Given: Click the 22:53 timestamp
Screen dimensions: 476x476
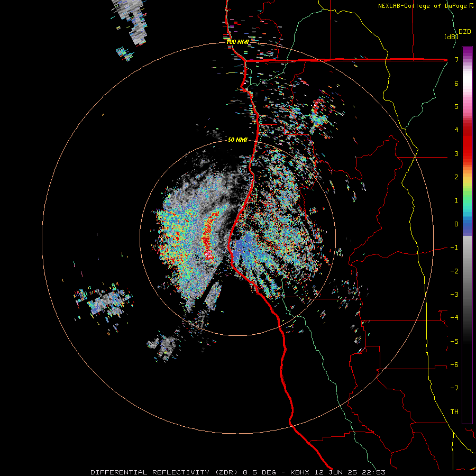Looking at the screenshot, I should (373, 472).
